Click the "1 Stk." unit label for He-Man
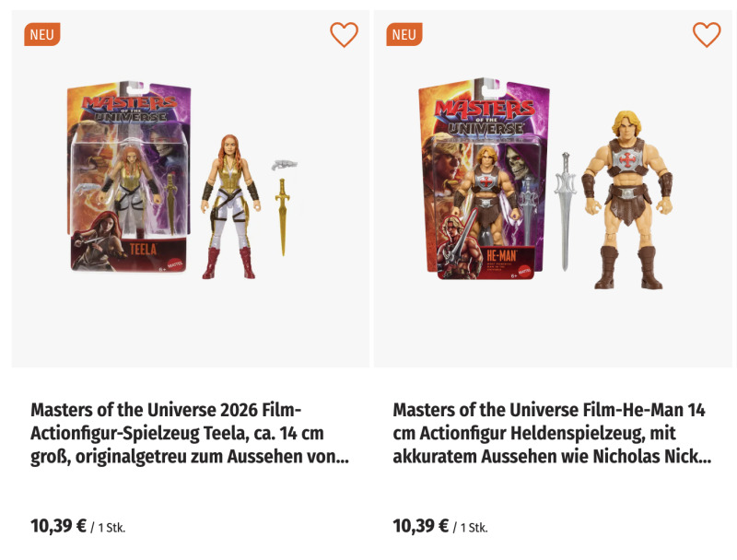The height and width of the screenshot is (560, 737). [473, 528]
